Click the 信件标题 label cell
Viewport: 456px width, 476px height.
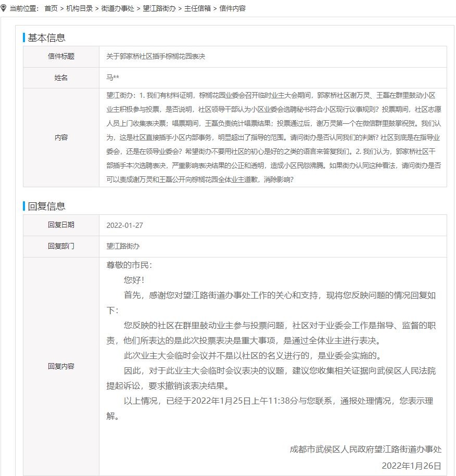(61, 57)
